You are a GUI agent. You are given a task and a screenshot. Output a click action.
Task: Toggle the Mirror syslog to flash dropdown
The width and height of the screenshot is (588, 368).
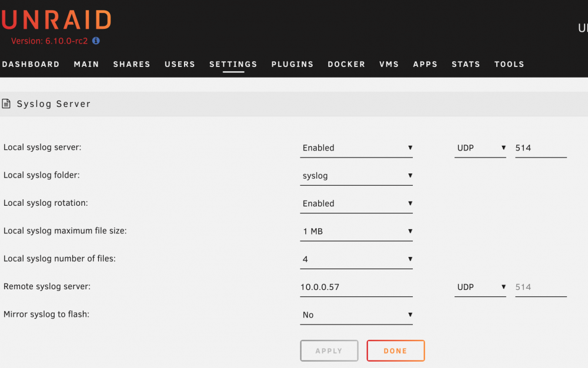[x=356, y=315]
